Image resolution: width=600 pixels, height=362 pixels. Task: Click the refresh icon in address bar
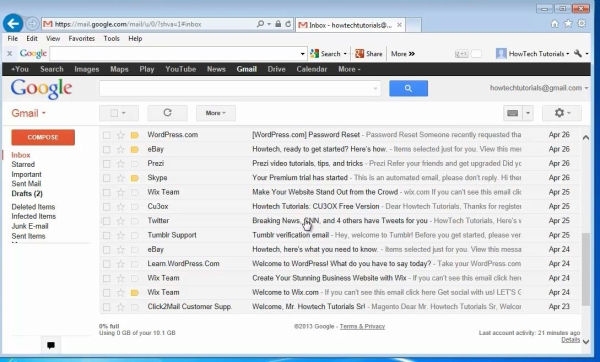click(288, 24)
